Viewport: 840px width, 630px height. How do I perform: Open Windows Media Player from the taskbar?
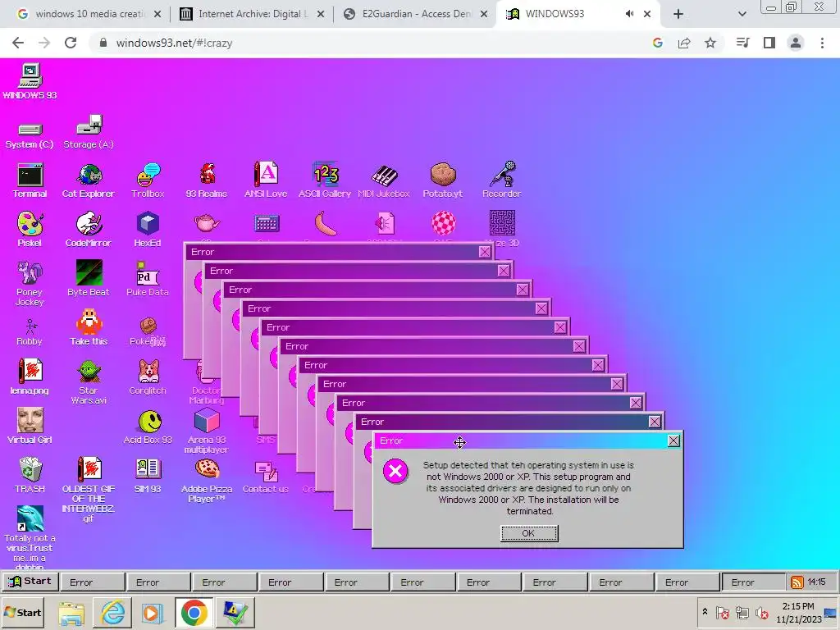pos(152,613)
